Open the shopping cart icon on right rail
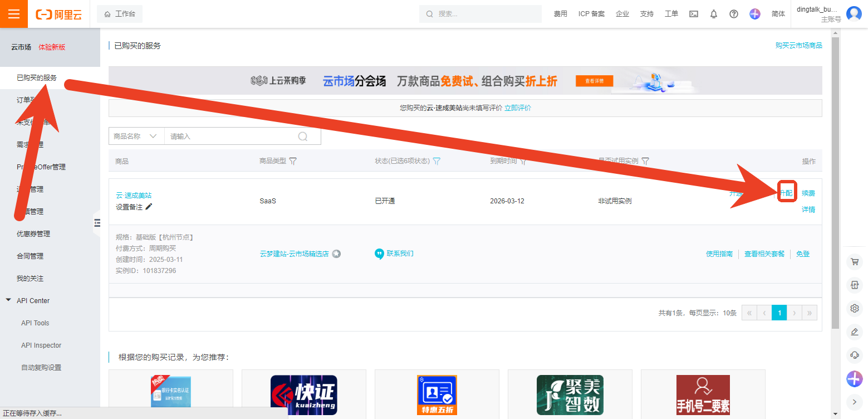 click(x=855, y=262)
